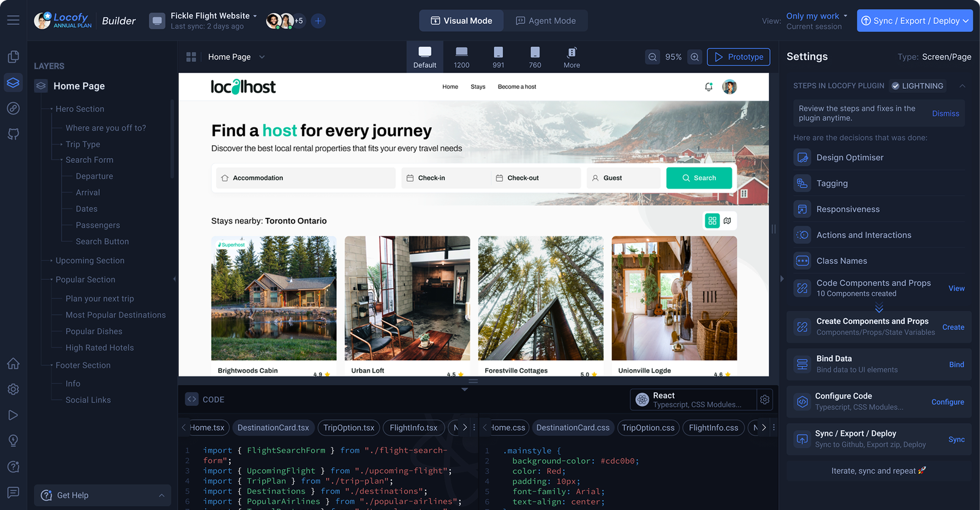Click Dismiss link in settings notice
This screenshot has height=510, width=980.
pyautogui.click(x=946, y=113)
